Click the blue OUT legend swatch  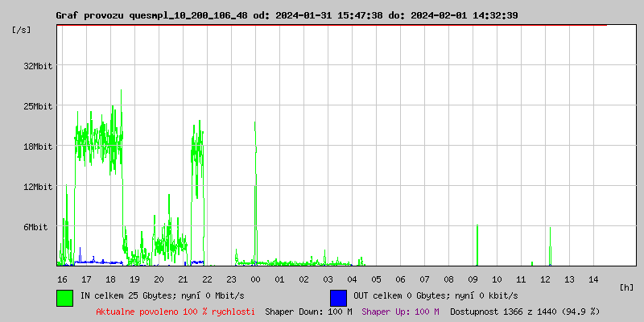(x=338, y=297)
